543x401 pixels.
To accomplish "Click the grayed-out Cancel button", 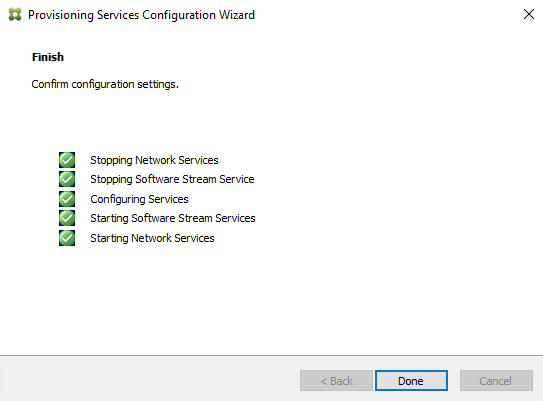I will click(x=496, y=381).
